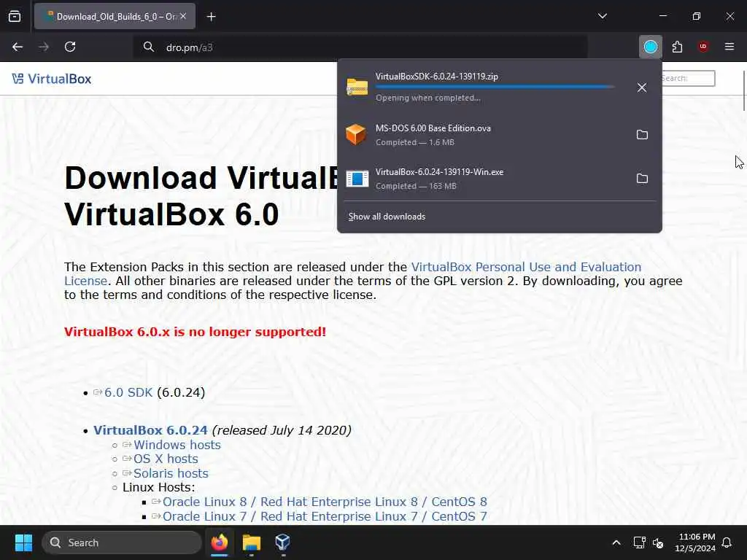Image resolution: width=747 pixels, height=560 pixels.
Task: Open the VirtualBox taskbar icon
Action: pos(282,542)
